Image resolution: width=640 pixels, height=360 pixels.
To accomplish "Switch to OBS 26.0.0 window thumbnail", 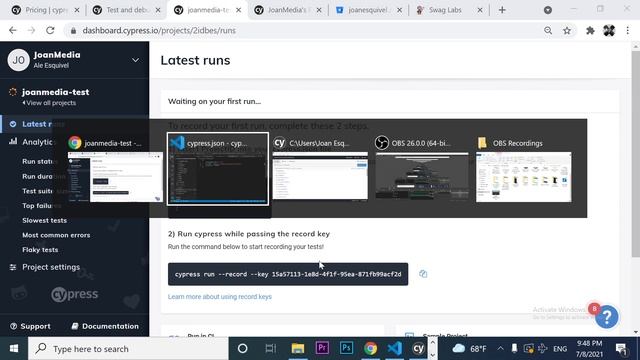I will click(422, 169).
